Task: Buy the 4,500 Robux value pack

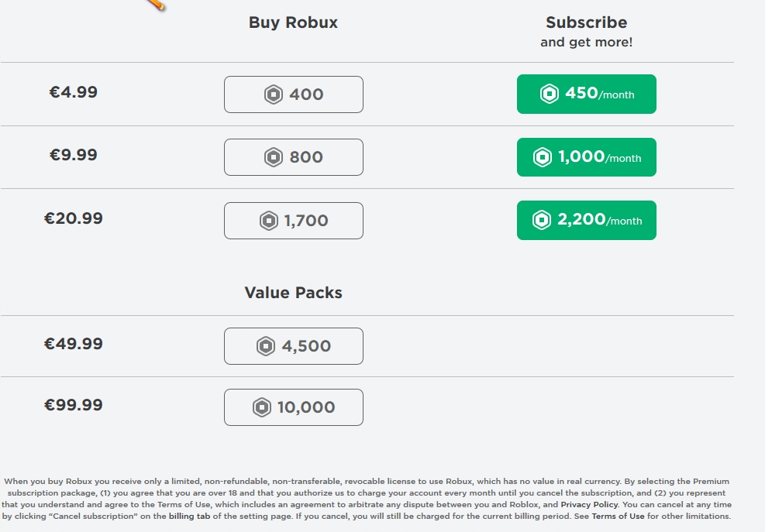Action: [293, 345]
